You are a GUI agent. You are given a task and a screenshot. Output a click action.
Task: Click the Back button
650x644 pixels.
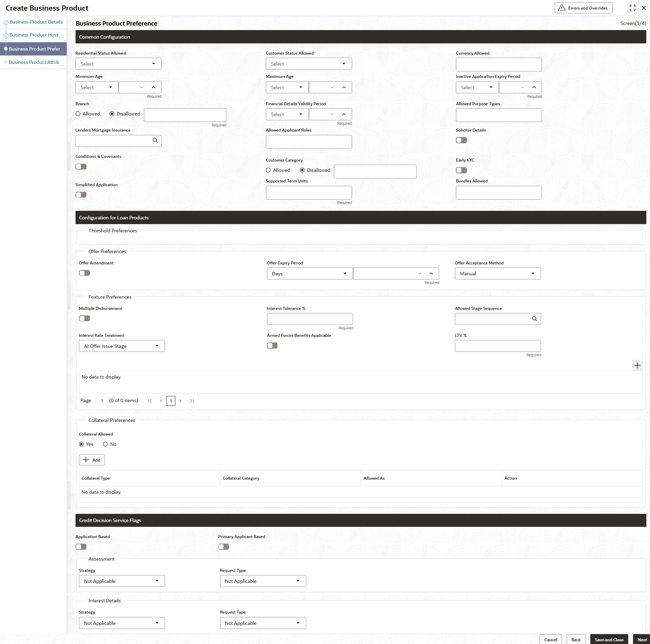(x=576, y=640)
